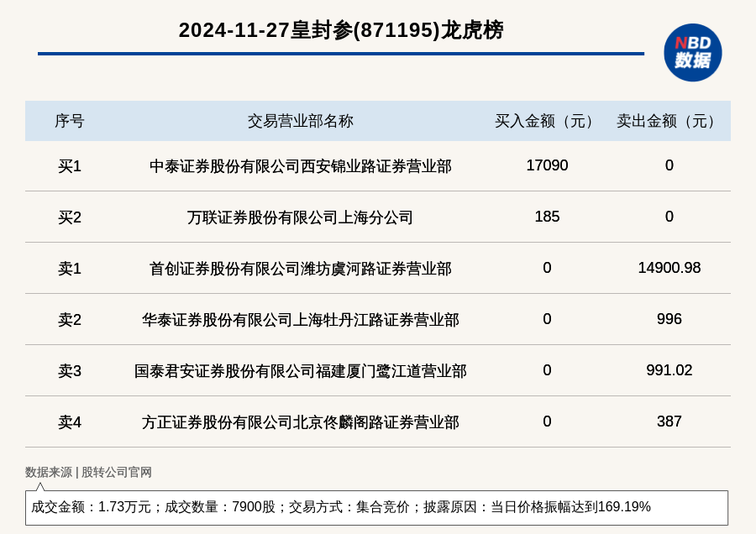This screenshot has height=534, width=756.
Task: Select the 卖2 row label
Action: 70,320
